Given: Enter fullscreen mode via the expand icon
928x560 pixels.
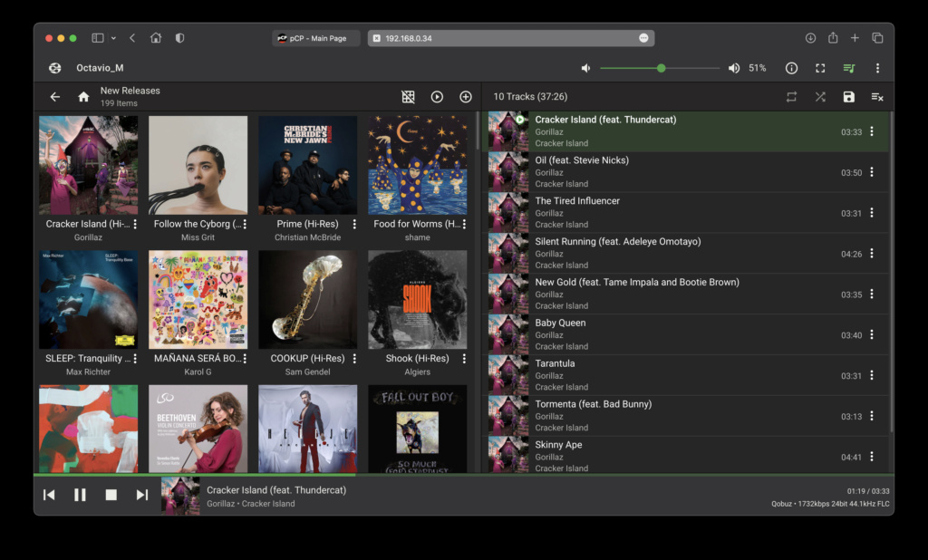Looking at the screenshot, I should [820, 68].
